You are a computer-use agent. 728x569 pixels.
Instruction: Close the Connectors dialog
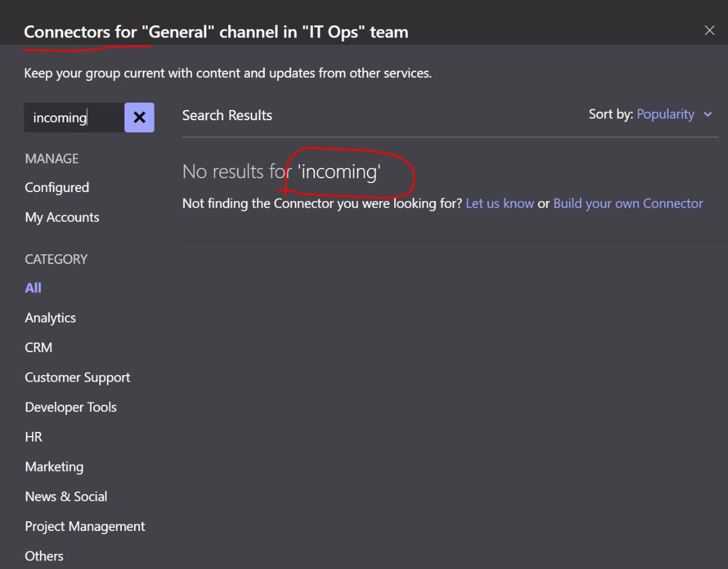(x=710, y=30)
